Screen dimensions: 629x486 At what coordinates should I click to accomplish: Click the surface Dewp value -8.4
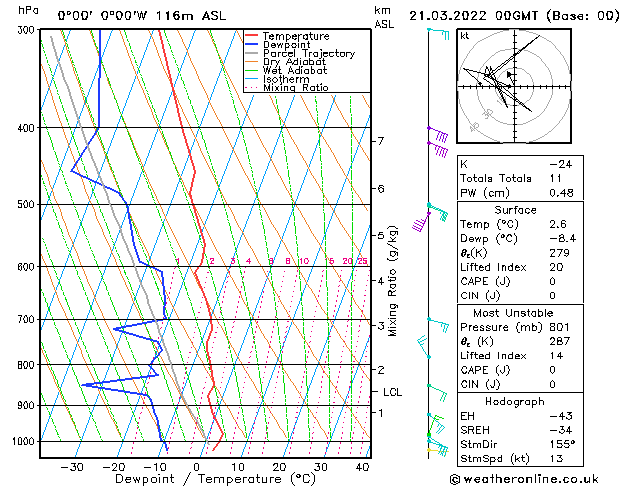click(562, 238)
